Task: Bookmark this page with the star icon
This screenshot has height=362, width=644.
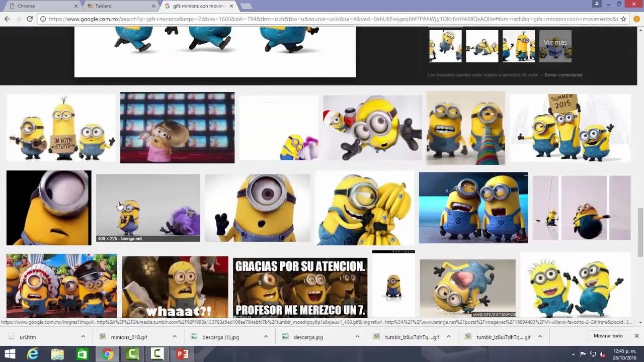Action: coord(623,19)
